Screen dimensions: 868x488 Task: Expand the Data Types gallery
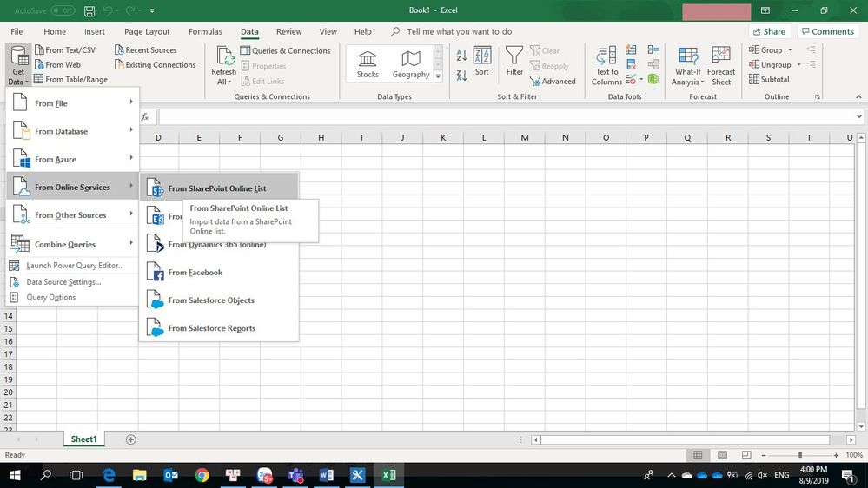tap(438, 77)
